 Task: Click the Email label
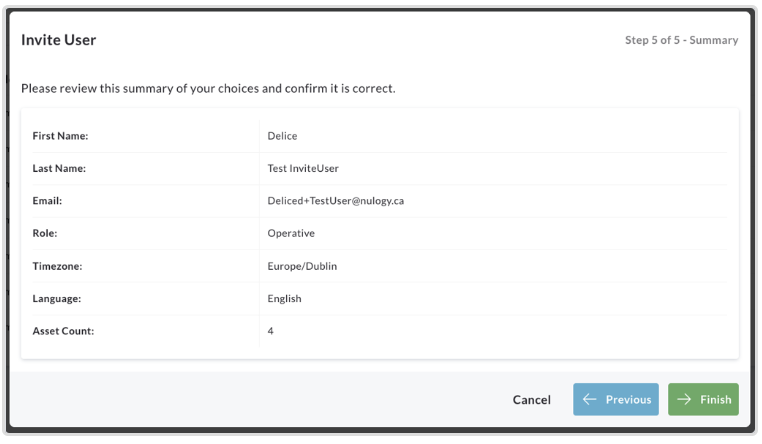[47, 201]
